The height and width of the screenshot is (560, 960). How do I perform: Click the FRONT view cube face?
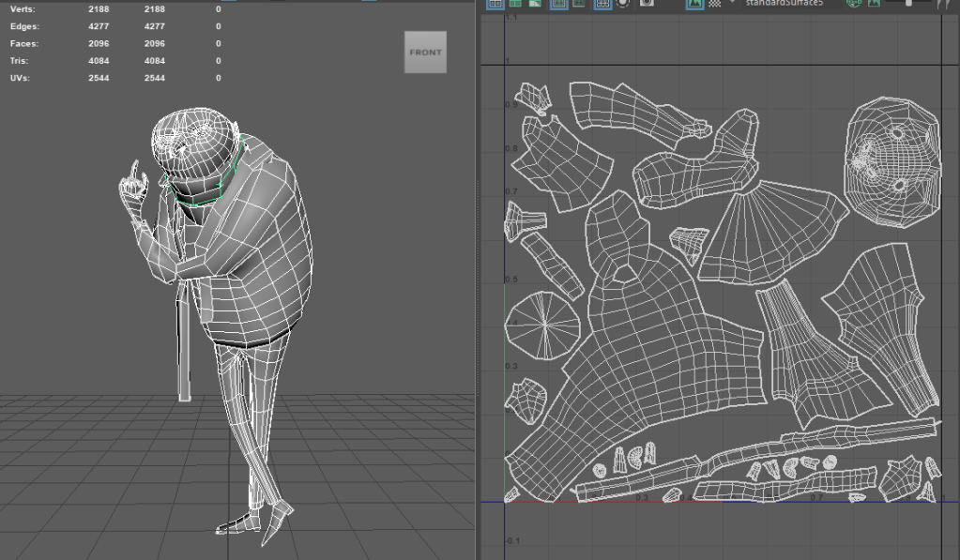[x=425, y=53]
